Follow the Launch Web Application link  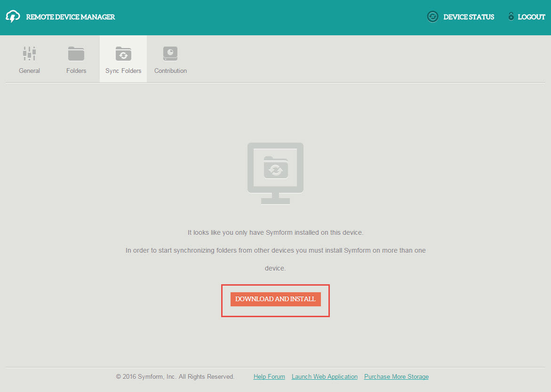[x=325, y=376]
